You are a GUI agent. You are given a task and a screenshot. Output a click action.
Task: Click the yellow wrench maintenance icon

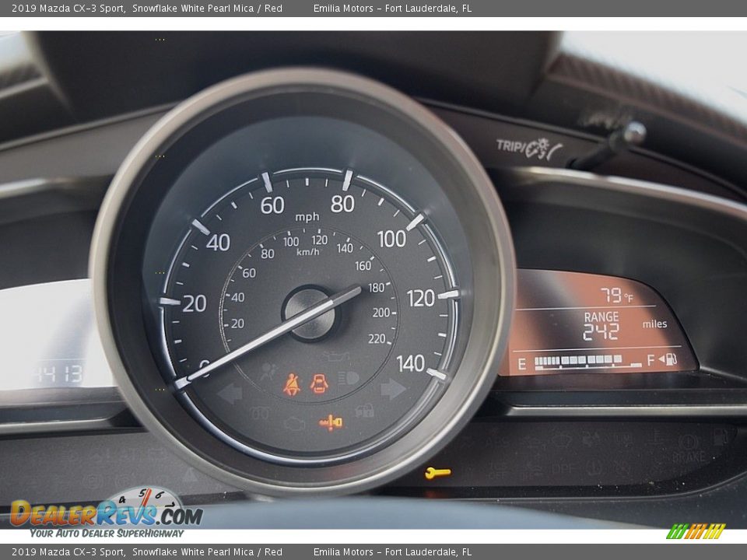437,473
